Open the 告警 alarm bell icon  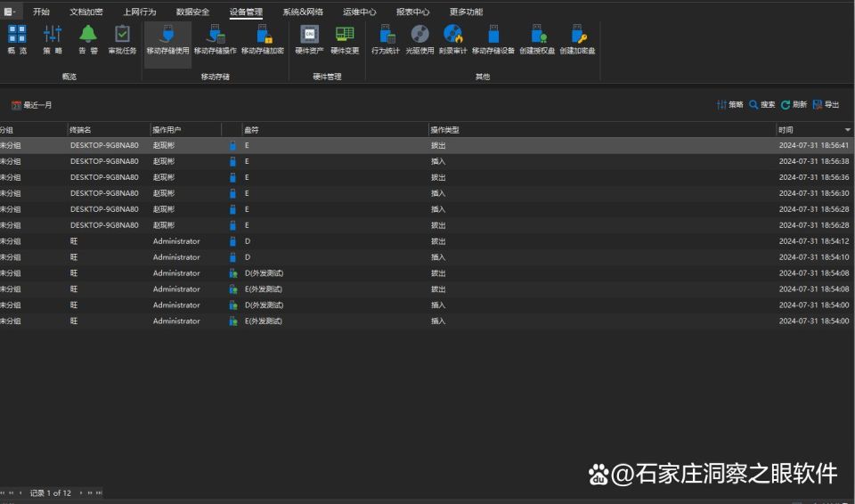tap(88, 39)
